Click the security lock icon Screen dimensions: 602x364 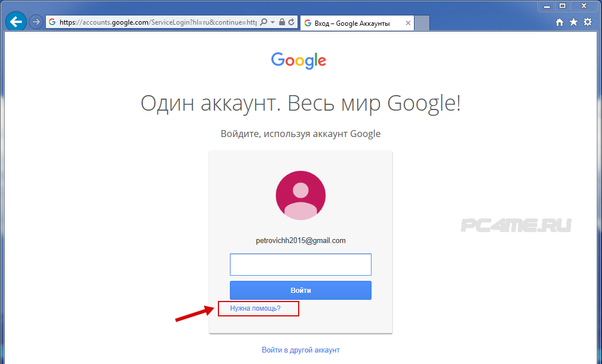tap(282, 22)
